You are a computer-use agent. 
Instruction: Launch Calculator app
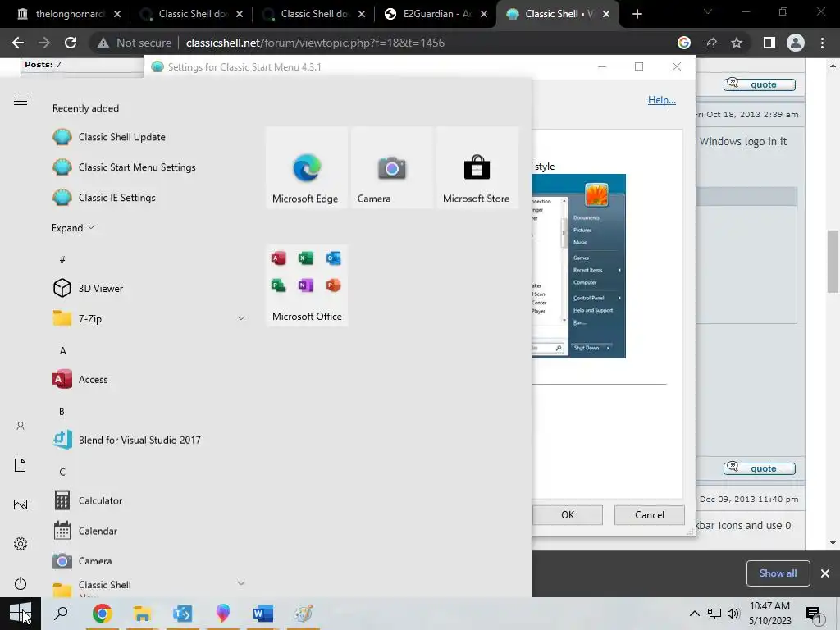tap(88, 500)
